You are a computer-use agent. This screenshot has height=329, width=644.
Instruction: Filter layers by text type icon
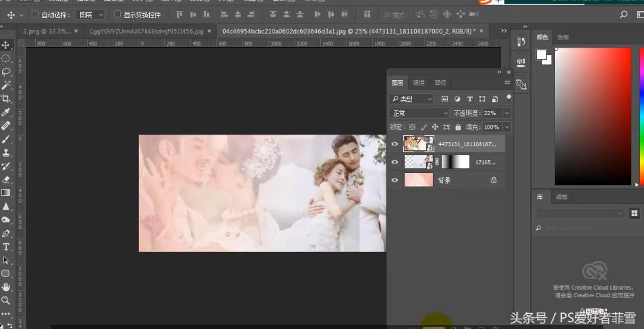(469, 99)
